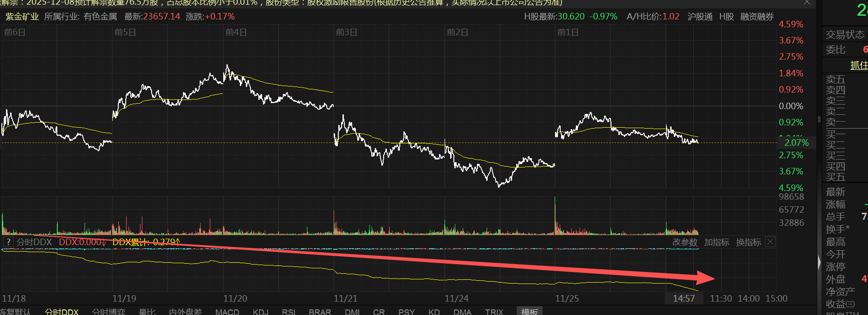Click the 卖五 ask level row
The height and width of the screenshot is (315, 868).
[845, 80]
